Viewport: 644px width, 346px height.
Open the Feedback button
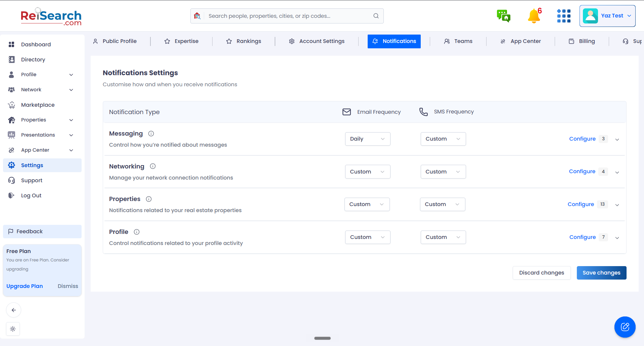pyautogui.click(x=42, y=232)
